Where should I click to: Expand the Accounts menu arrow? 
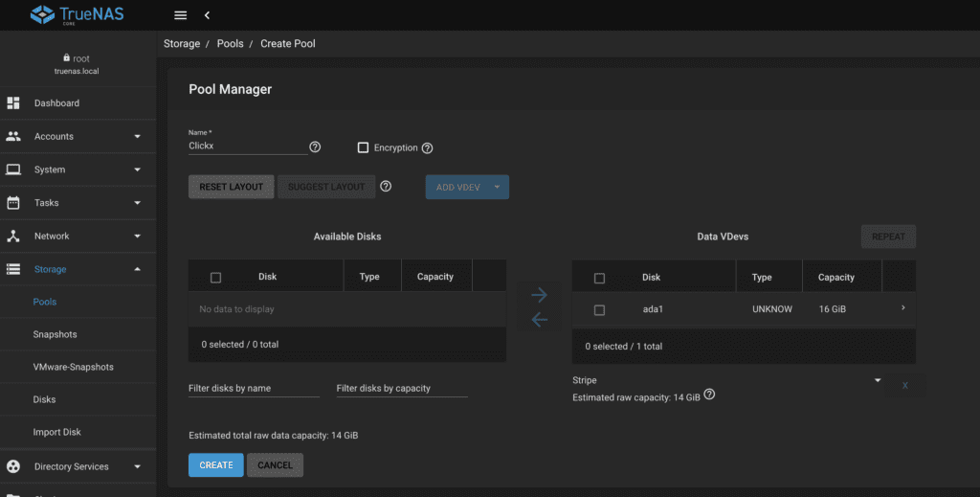(x=137, y=136)
